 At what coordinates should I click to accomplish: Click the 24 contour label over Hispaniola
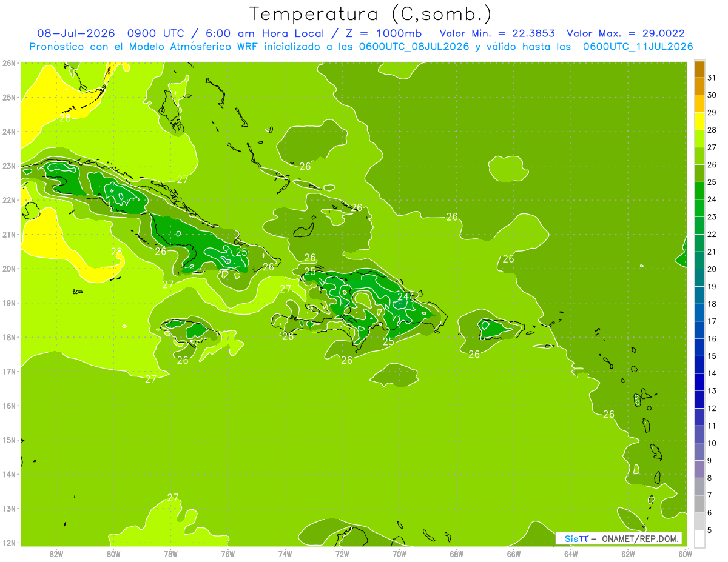tap(403, 296)
